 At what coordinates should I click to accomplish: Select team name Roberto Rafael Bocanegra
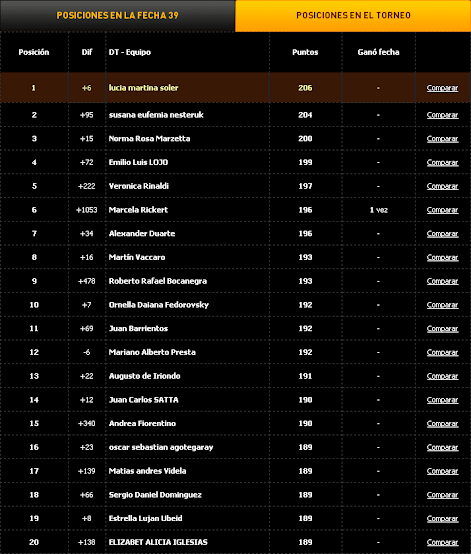pos(158,281)
